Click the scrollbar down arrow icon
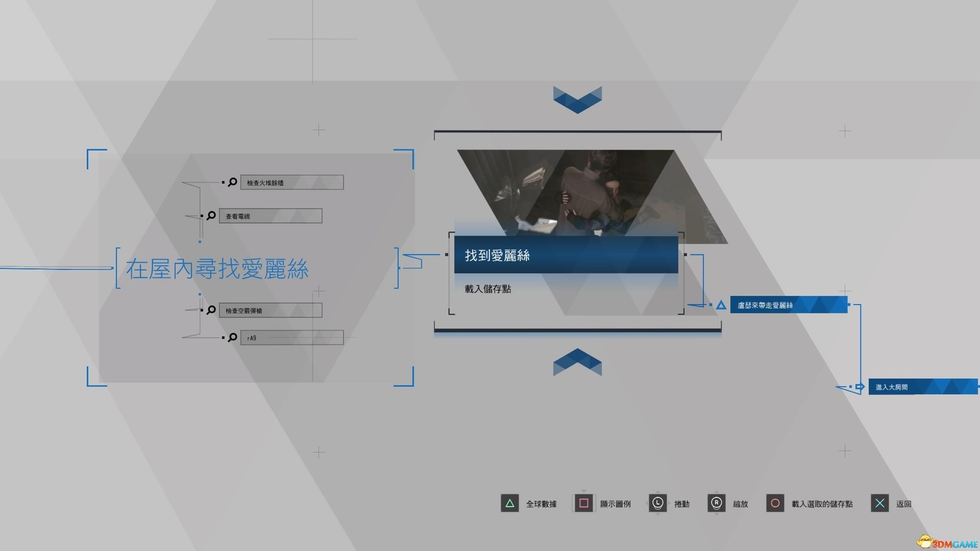The image size is (980, 551). tap(577, 99)
